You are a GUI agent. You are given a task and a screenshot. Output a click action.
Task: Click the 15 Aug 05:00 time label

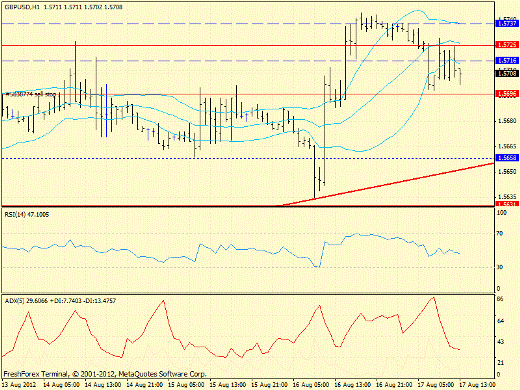[186, 385]
